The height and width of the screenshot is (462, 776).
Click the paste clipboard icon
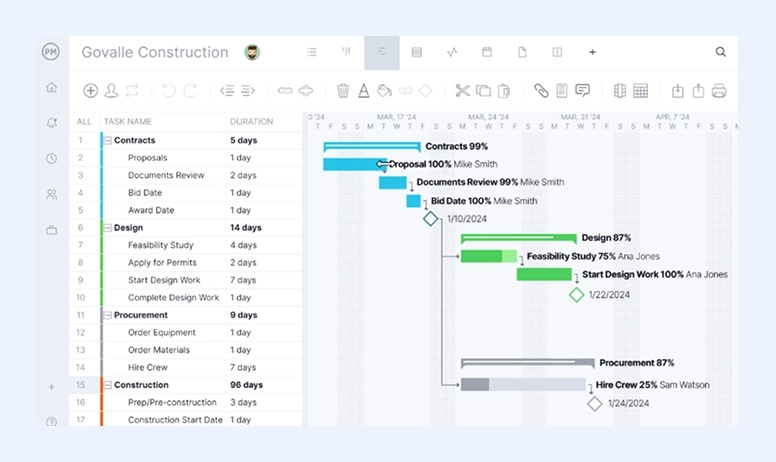pyautogui.click(x=504, y=91)
